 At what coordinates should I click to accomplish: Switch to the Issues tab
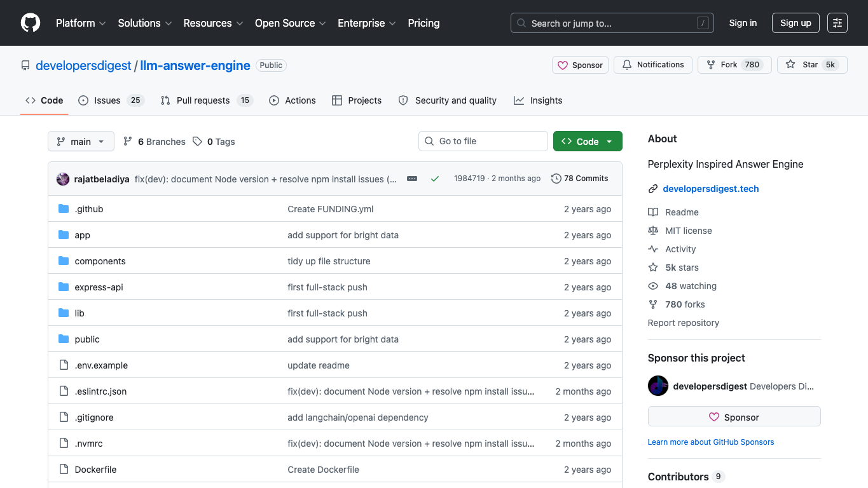(x=111, y=100)
